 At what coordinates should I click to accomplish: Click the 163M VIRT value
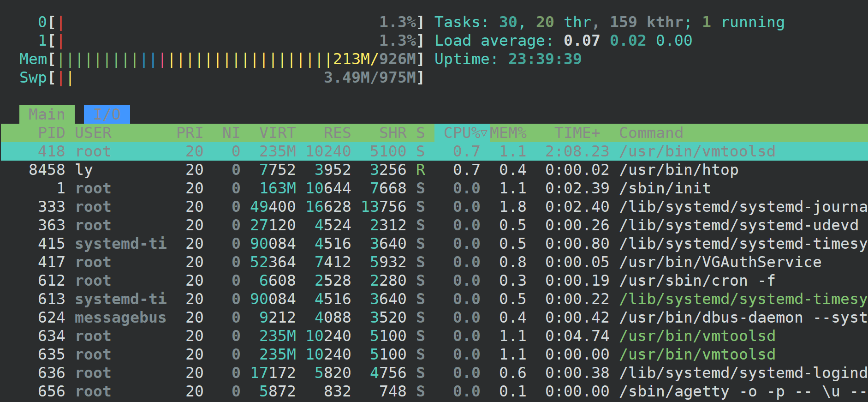[x=277, y=188]
